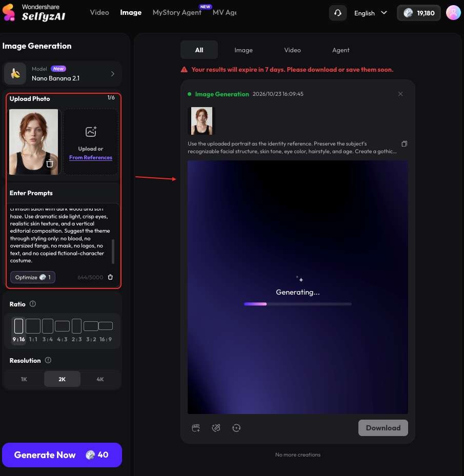
Task: Switch to the Agent results tab
Action: tap(340, 50)
